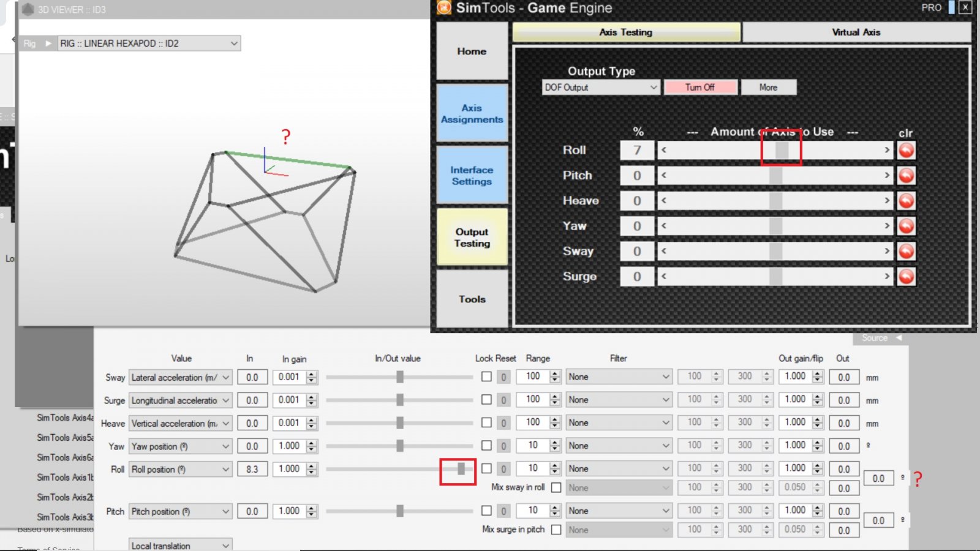980x551 pixels.
Task: Open the Sway value Lateral acceleration dropdown
Action: pyautogui.click(x=181, y=378)
